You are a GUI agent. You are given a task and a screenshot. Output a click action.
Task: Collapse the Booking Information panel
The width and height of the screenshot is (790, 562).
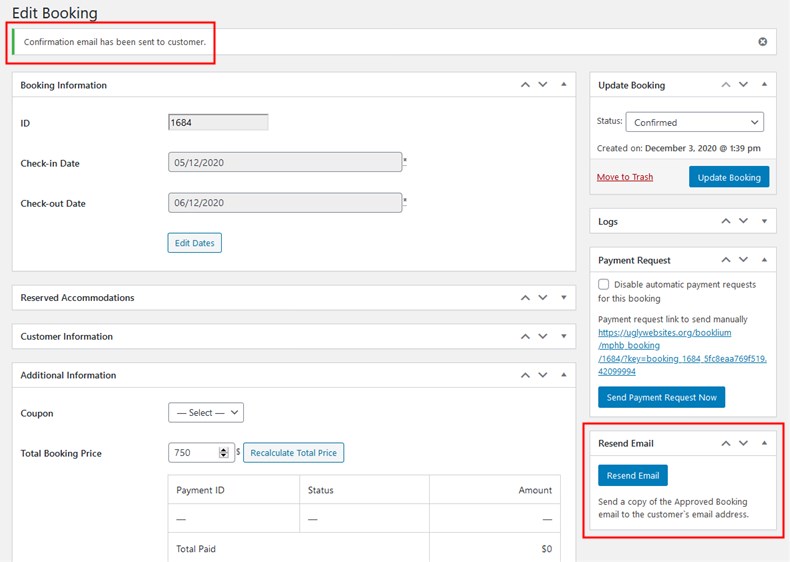pyautogui.click(x=564, y=85)
